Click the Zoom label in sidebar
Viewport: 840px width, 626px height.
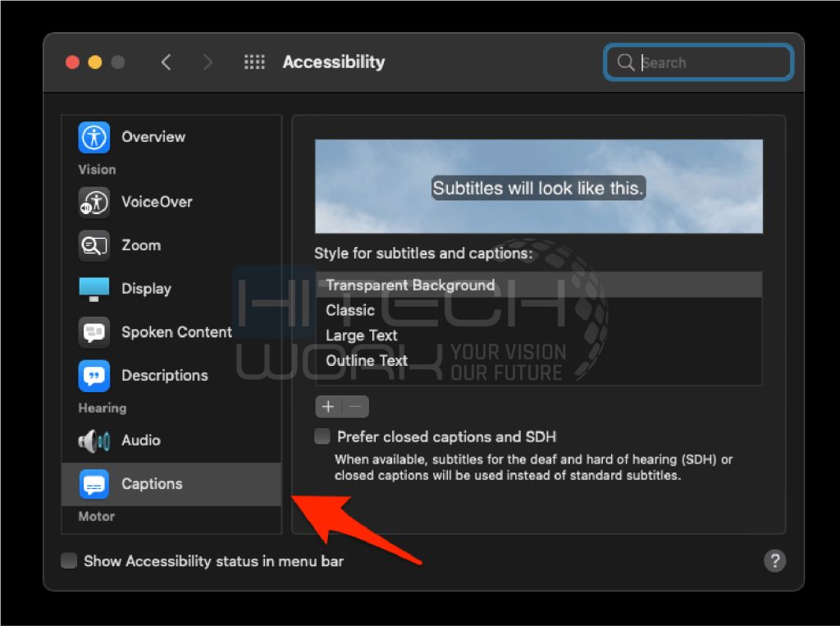pos(141,245)
